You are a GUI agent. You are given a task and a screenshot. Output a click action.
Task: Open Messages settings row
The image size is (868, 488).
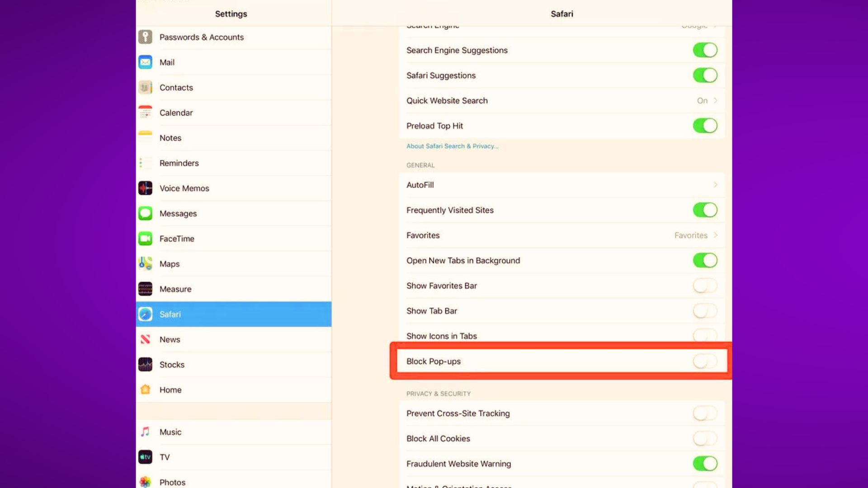(234, 213)
